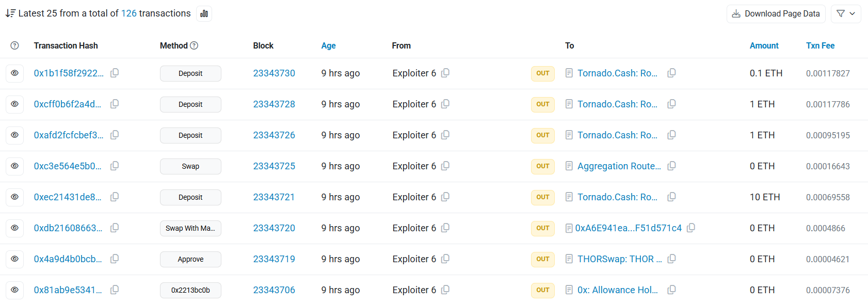Click the 0x2213bc0b method badge
868x303 pixels.
[190, 290]
